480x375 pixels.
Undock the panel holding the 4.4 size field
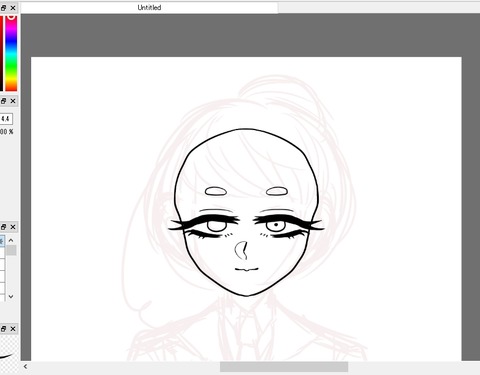[3, 101]
